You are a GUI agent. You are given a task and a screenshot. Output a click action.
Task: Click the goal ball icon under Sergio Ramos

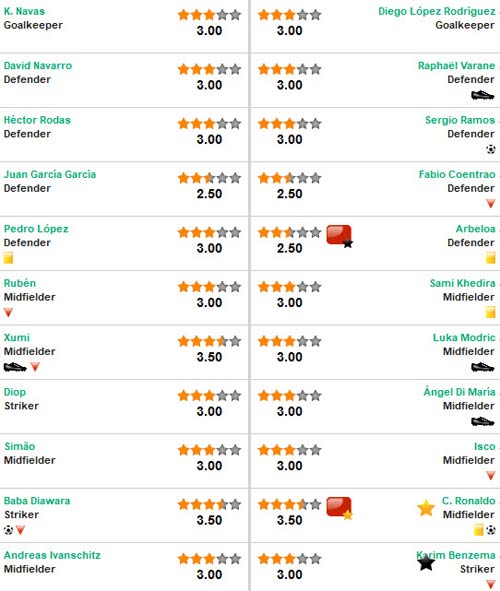coord(491,149)
